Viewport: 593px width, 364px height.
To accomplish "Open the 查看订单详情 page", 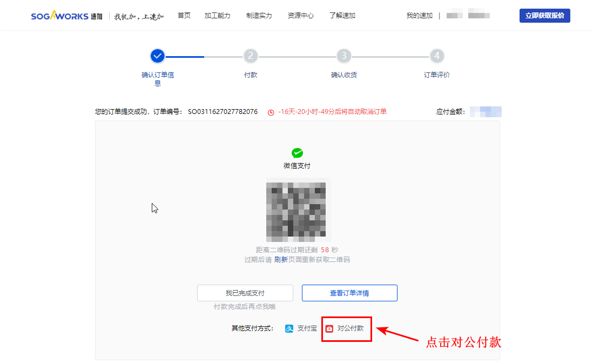I will pyautogui.click(x=349, y=293).
